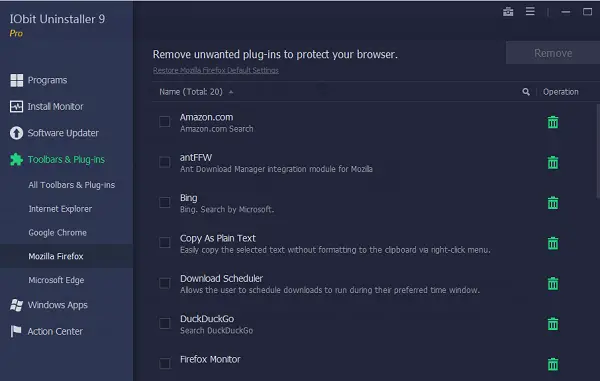Open the toolbox icon in title bar
Viewport: 600px width, 381px height.
(508, 12)
